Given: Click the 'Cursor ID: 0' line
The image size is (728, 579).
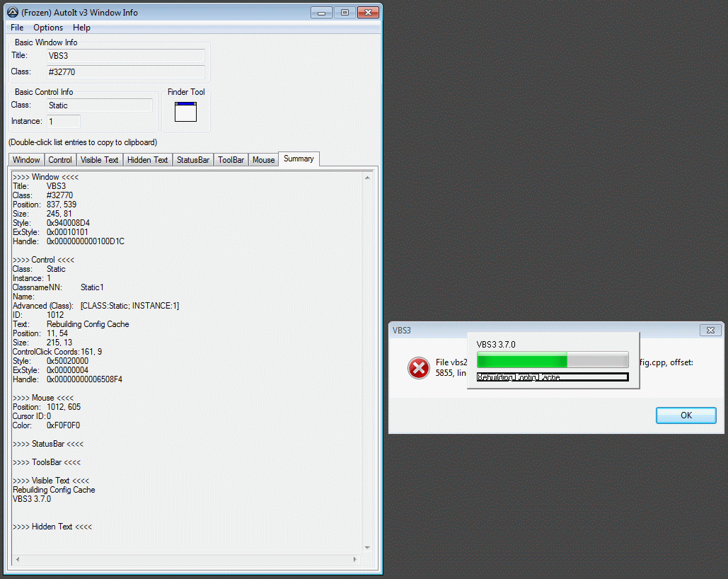Looking at the screenshot, I should 32,416.
